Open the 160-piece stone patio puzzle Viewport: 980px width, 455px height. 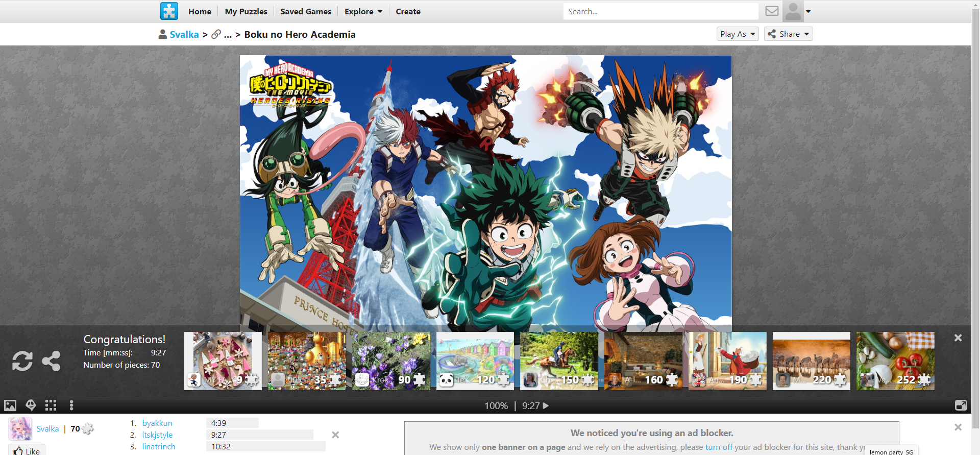(x=643, y=361)
